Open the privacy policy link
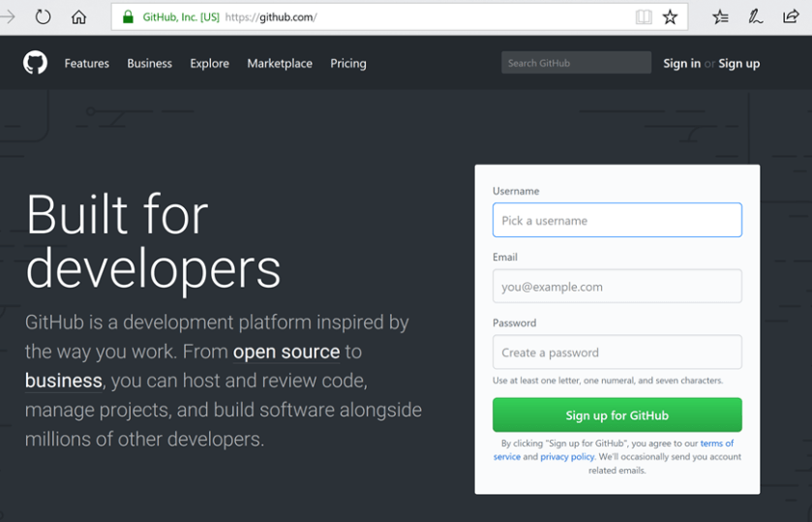 point(567,457)
